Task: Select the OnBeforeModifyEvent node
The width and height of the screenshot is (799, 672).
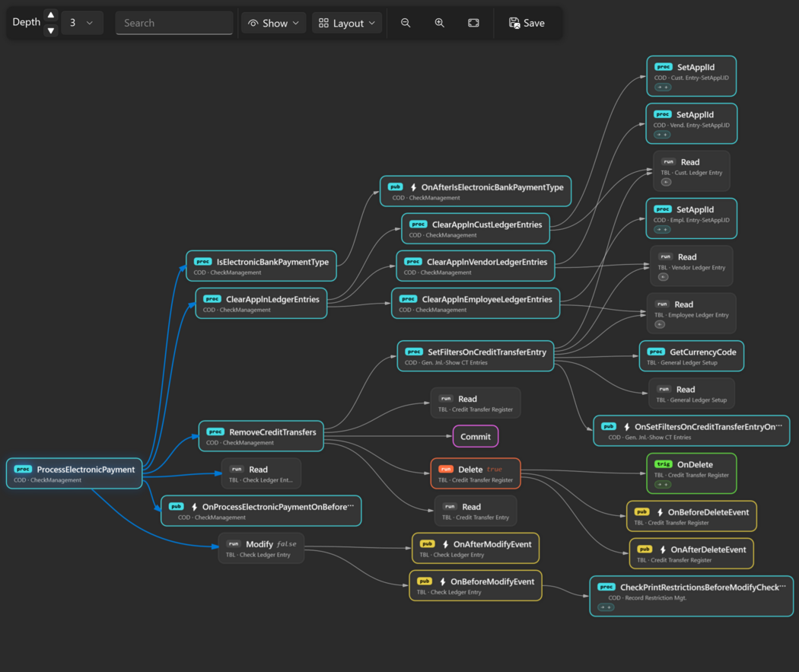Action: (476, 585)
